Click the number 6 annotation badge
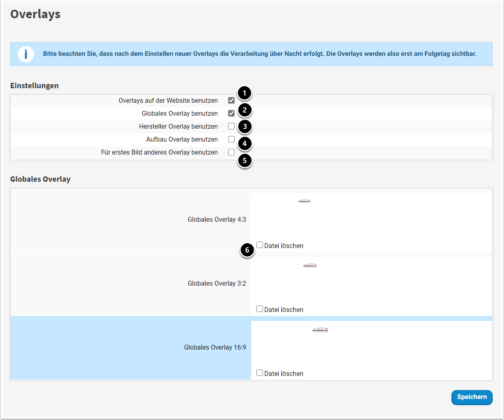Viewport: 504px width, 420px height. click(247, 250)
